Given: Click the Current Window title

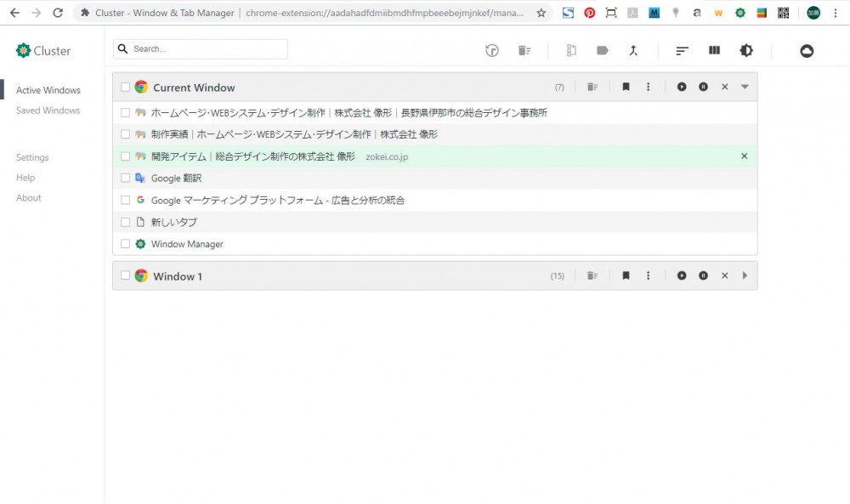Looking at the screenshot, I should click(x=194, y=88).
